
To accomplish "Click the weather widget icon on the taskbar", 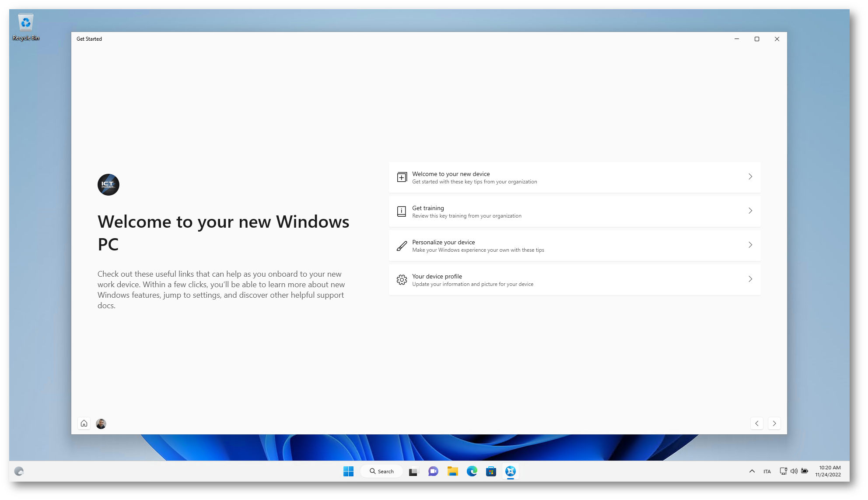I will pyautogui.click(x=19, y=471).
